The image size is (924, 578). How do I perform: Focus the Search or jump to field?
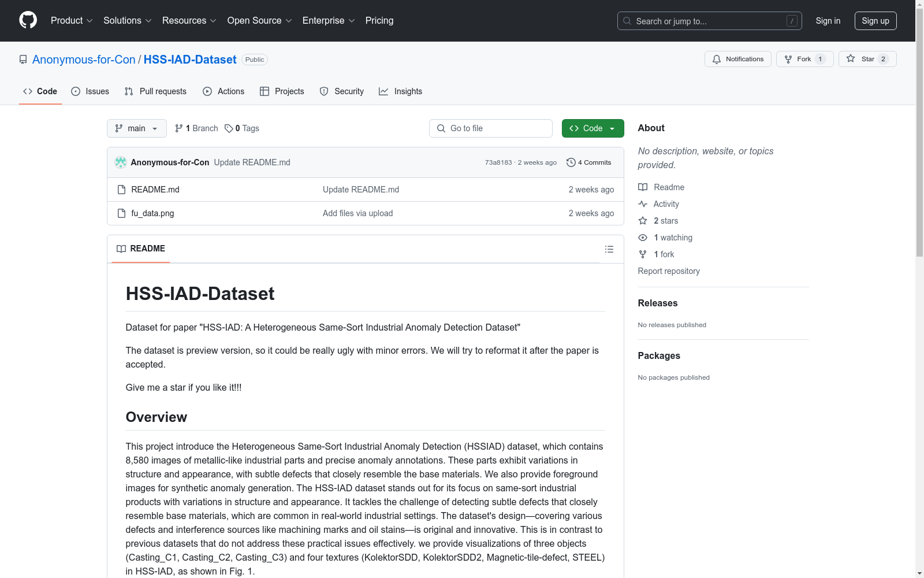click(709, 21)
